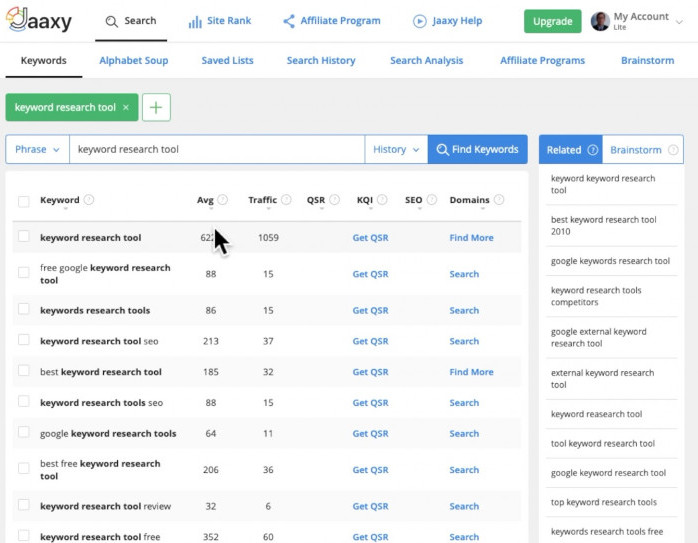Check the box for best keyword research tool
Viewport: 698px width, 543px height.
pyautogui.click(x=24, y=370)
